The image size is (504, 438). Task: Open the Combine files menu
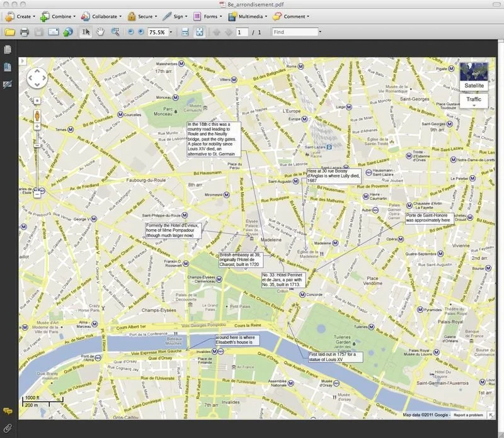click(x=57, y=16)
